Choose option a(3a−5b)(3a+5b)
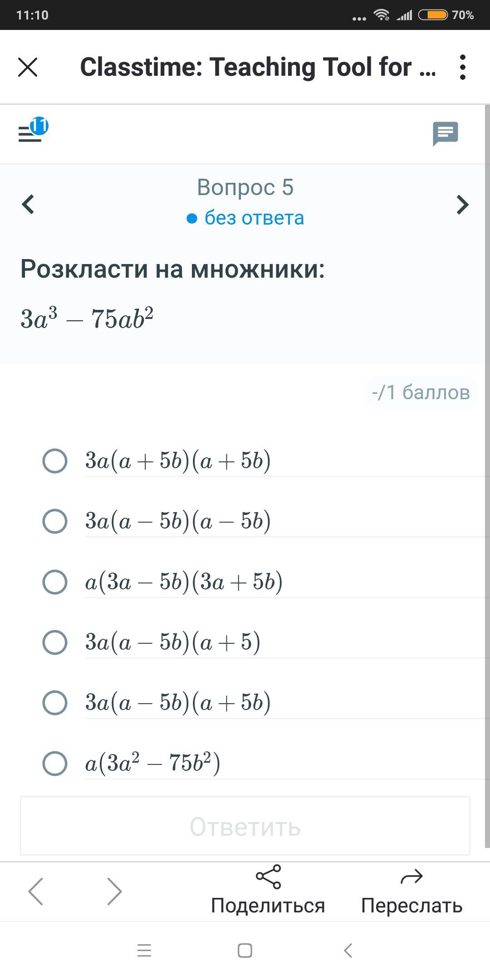Screen dimensions: 490x980 [x=55, y=582]
